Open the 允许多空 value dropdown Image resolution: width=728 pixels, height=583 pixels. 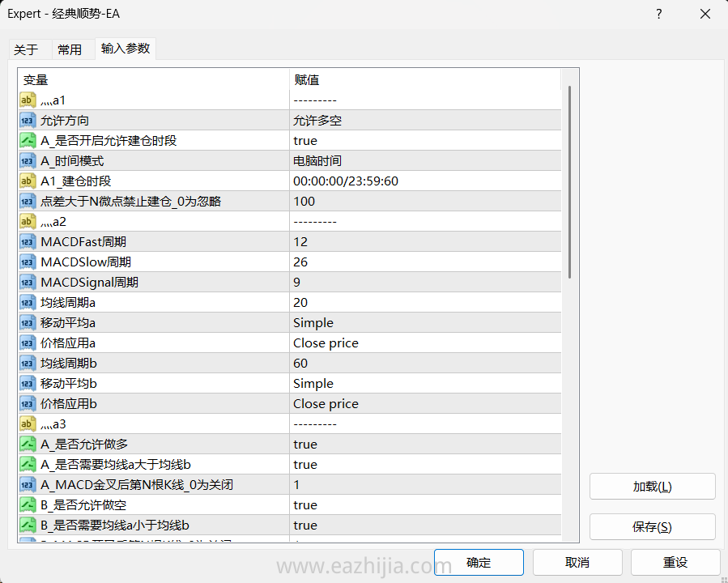425,120
